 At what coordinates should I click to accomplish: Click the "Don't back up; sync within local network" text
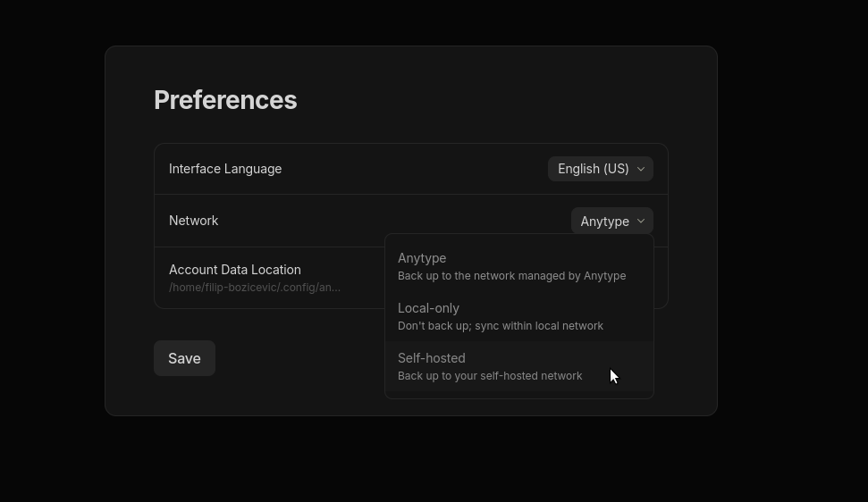[500, 326]
